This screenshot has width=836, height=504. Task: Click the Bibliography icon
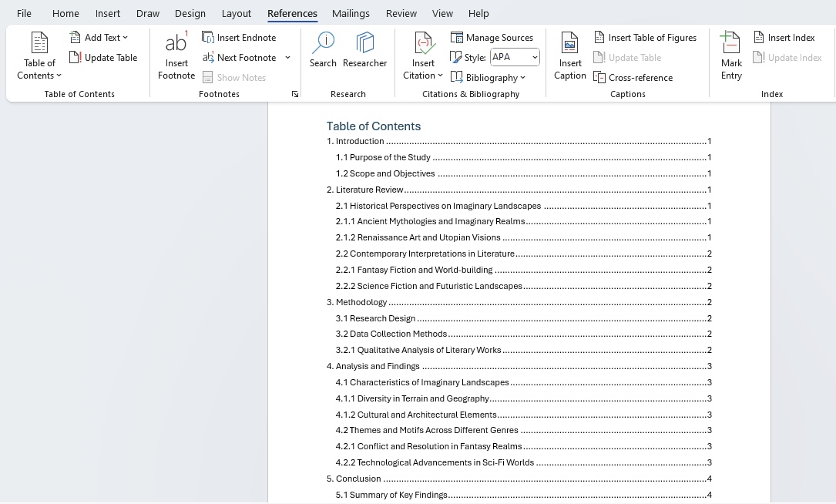(x=456, y=77)
